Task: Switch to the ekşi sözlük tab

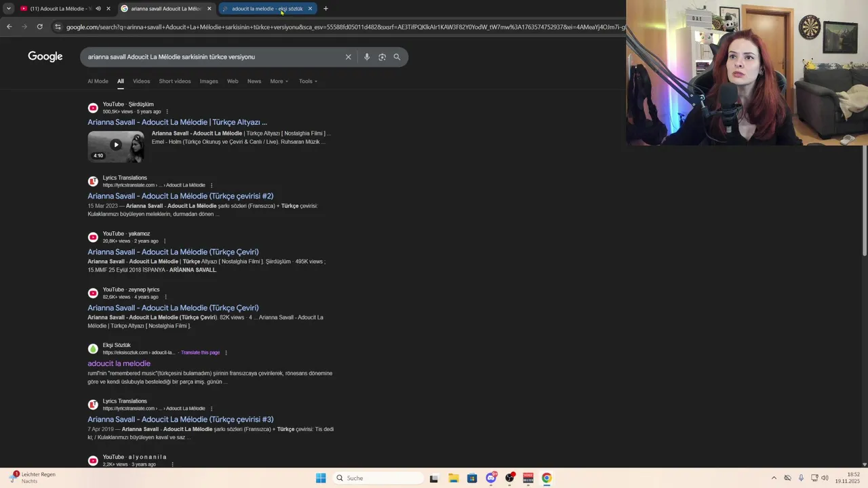Action: pyautogui.click(x=266, y=9)
